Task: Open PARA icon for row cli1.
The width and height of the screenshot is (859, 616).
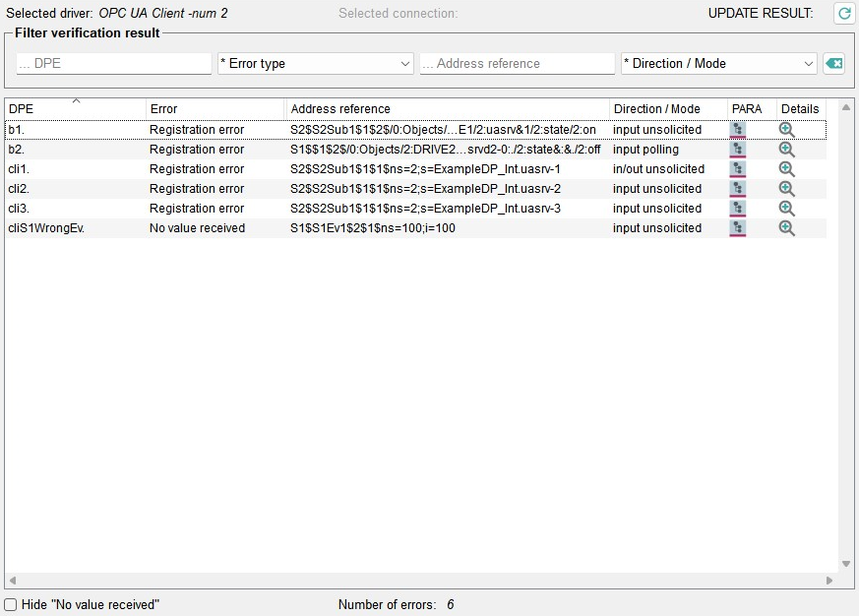Action: point(738,169)
